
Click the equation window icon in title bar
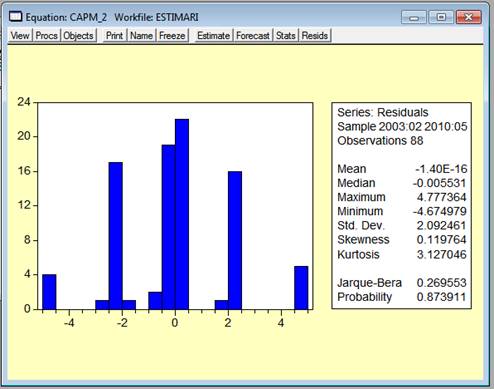click(x=16, y=16)
